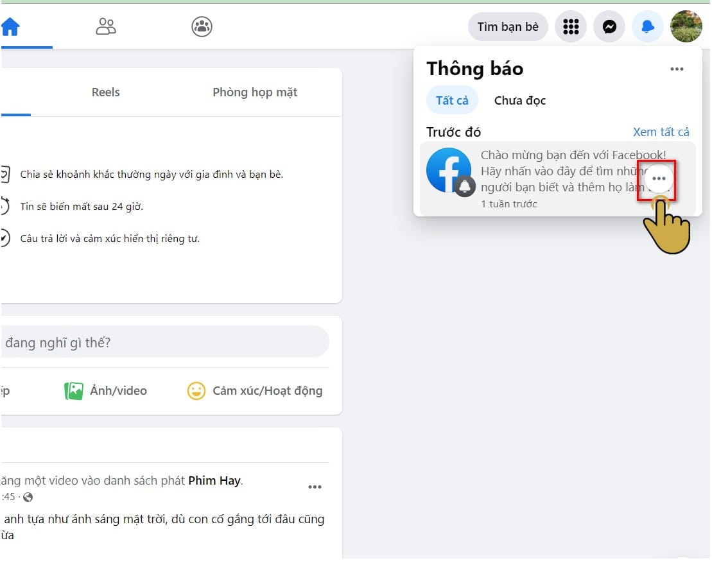Viewport: 712px width, 588px height.
Task: Click the green photo icon beside "Ảnh/video"
Action: tap(74, 390)
